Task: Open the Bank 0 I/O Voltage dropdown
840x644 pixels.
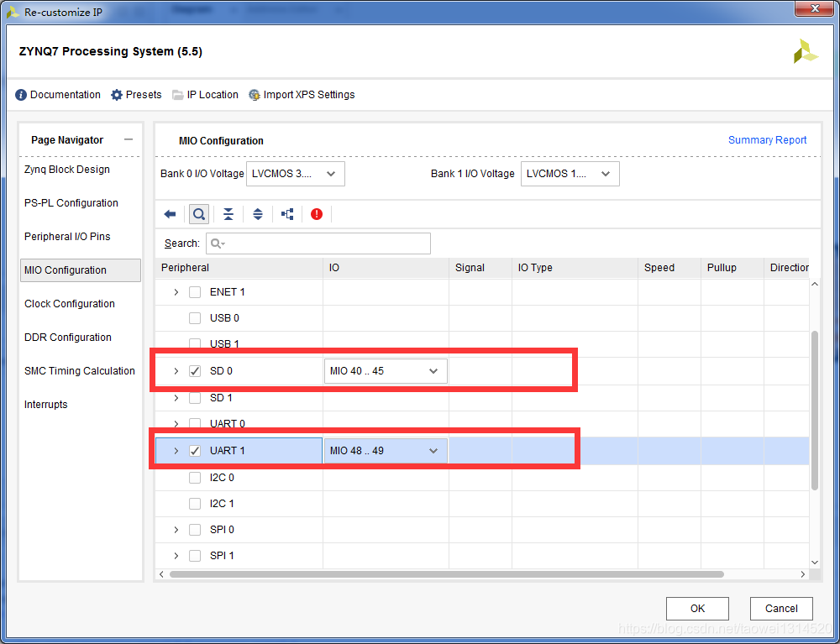Action: (295, 174)
